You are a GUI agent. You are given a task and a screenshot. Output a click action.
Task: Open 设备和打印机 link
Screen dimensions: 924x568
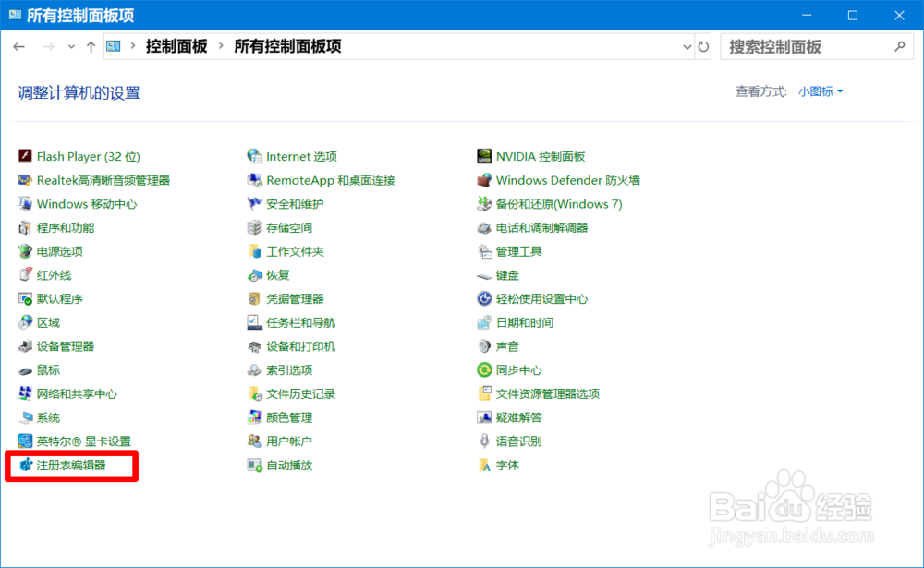(300, 346)
